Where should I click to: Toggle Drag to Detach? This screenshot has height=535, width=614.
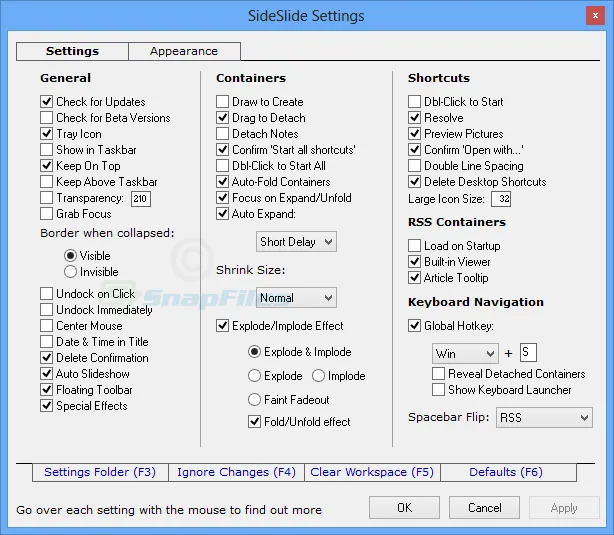click(x=222, y=117)
